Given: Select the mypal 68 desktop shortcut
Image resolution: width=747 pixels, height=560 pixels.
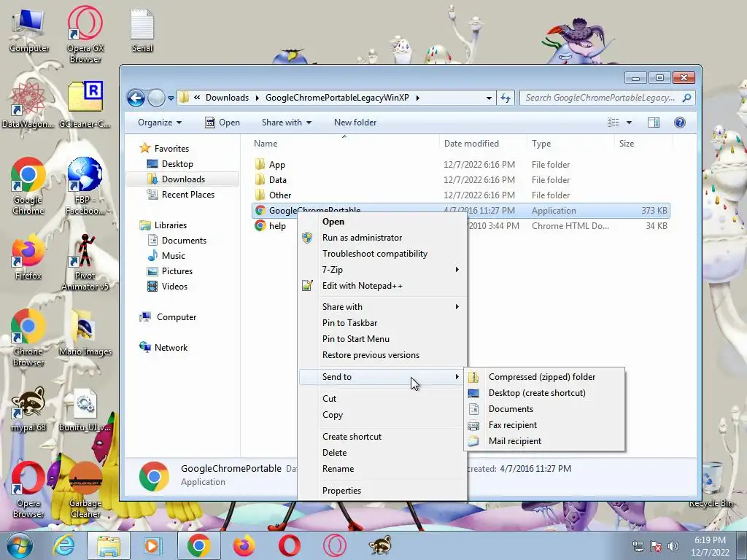Looking at the screenshot, I should 28,408.
